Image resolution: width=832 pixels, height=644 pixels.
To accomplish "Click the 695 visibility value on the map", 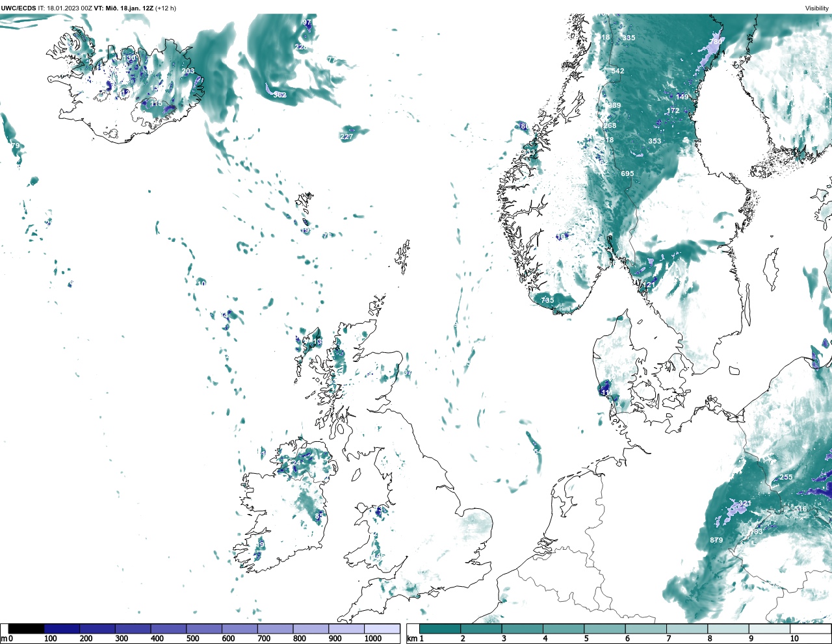I will [x=627, y=174].
